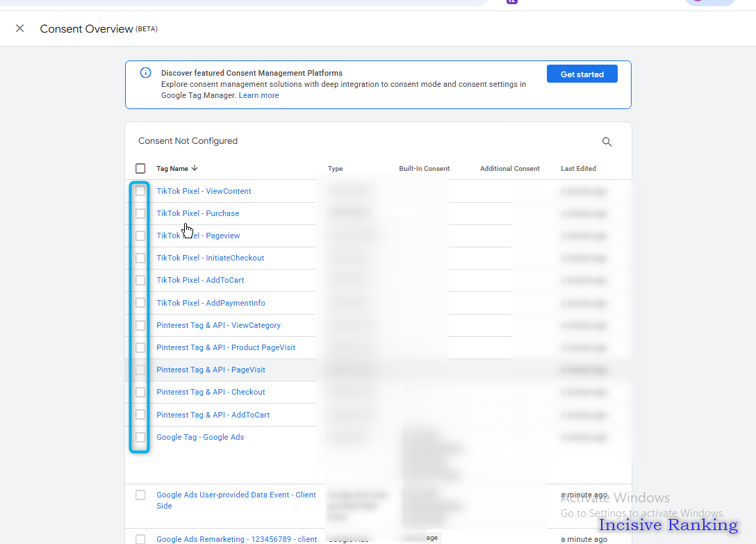Check the TikTok Pixel - Pageview checkbox
Viewport: 756px width, 544px height.
[140, 236]
